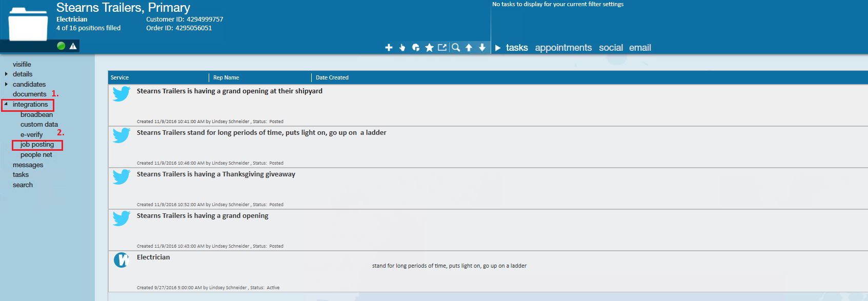Open visifile in the sidebar
The width and height of the screenshot is (868, 301).
click(22, 64)
